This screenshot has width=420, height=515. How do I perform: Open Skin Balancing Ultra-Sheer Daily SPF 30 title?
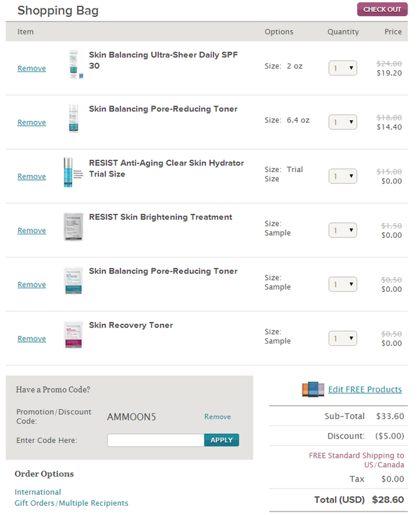(163, 60)
